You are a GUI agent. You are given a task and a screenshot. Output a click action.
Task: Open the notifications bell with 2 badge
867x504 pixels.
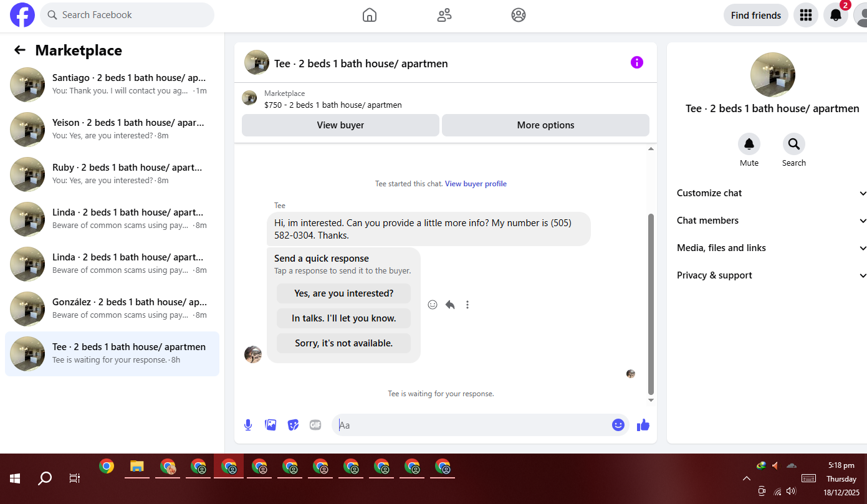(x=836, y=15)
